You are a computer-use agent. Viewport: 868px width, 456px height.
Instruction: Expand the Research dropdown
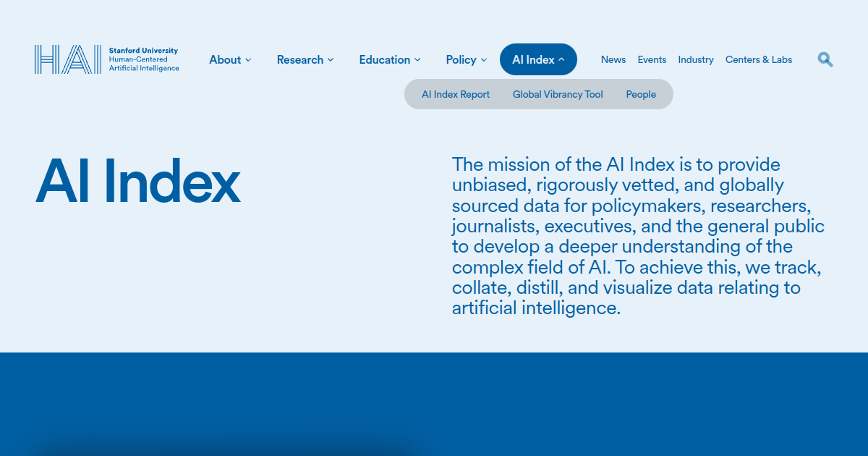(x=305, y=59)
